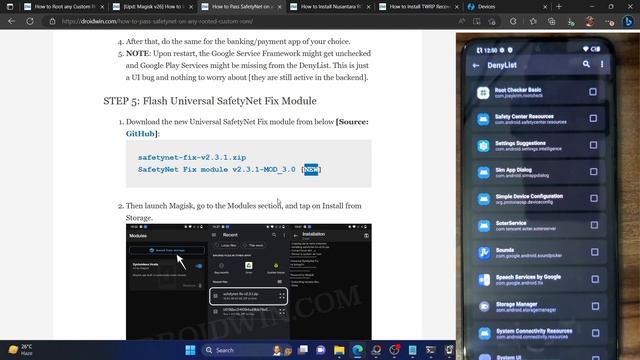Image resolution: width=640 pixels, height=360 pixels.
Task: Open SafetyNet Fix module v2.3.1-MOD_3.0 link
Action: coord(217,169)
